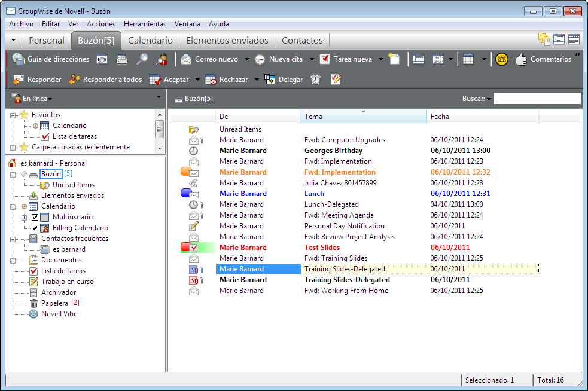Image resolution: width=588 pixels, height=391 pixels.
Task: Click the yellow round icon left of Comentarios
Action: (502, 59)
